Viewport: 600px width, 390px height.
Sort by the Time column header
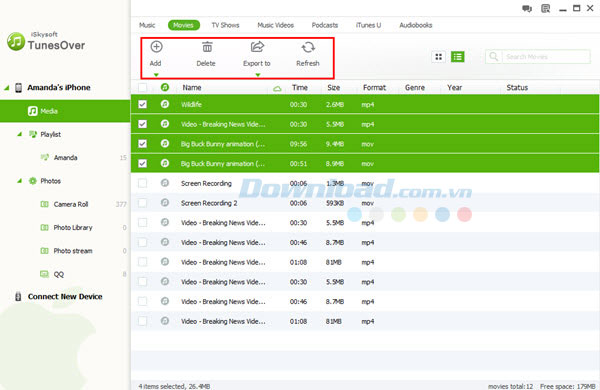point(300,88)
